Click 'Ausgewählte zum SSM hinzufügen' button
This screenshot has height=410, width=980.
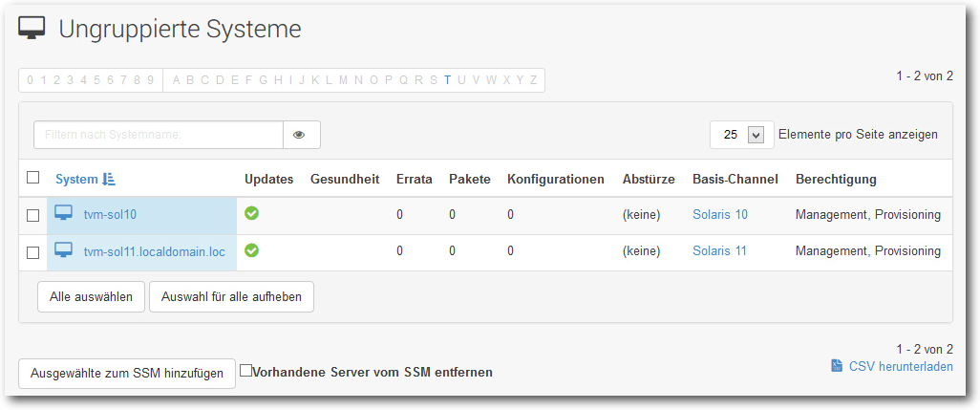[127, 373]
